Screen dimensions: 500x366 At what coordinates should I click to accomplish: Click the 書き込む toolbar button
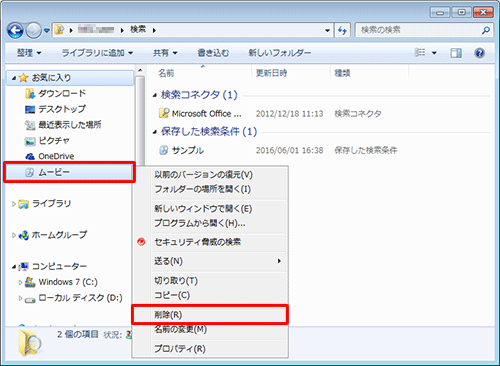[213, 53]
